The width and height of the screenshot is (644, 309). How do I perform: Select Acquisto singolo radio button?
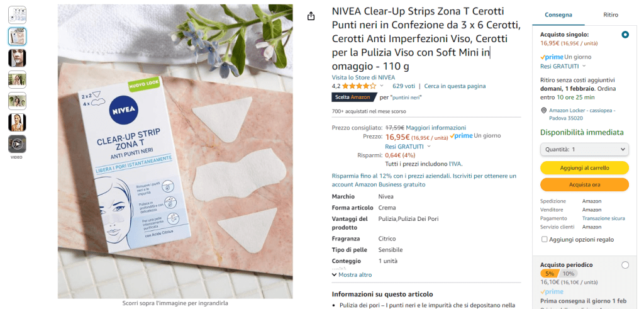[x=625, y=35]
